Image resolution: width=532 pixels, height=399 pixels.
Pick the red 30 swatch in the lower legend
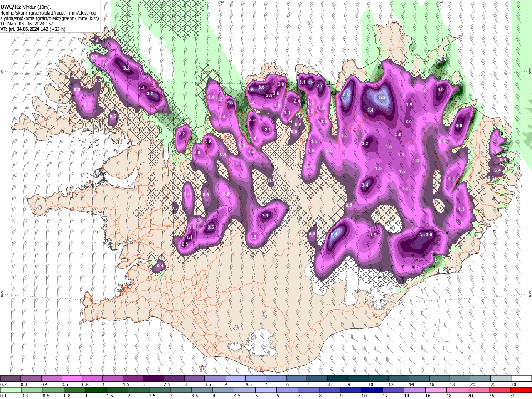(520, 390)
